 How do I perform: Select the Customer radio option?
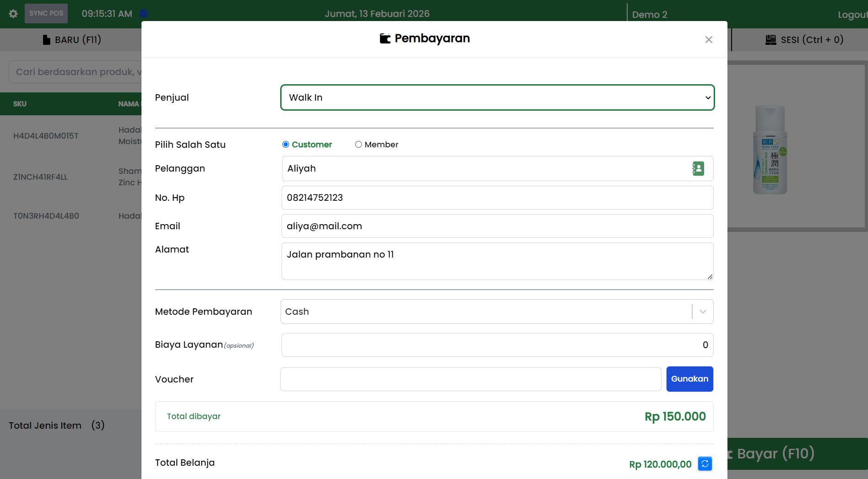coord(286,145)
